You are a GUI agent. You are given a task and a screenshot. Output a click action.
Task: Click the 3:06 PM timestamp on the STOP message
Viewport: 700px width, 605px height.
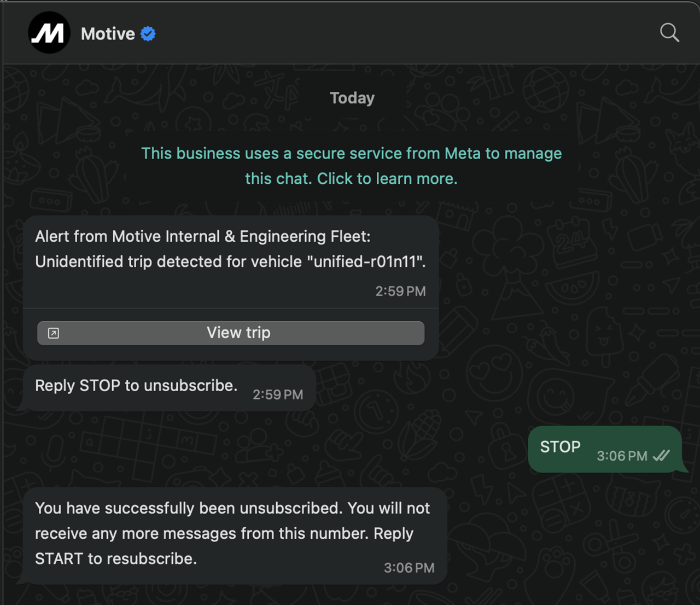point(622,456)
